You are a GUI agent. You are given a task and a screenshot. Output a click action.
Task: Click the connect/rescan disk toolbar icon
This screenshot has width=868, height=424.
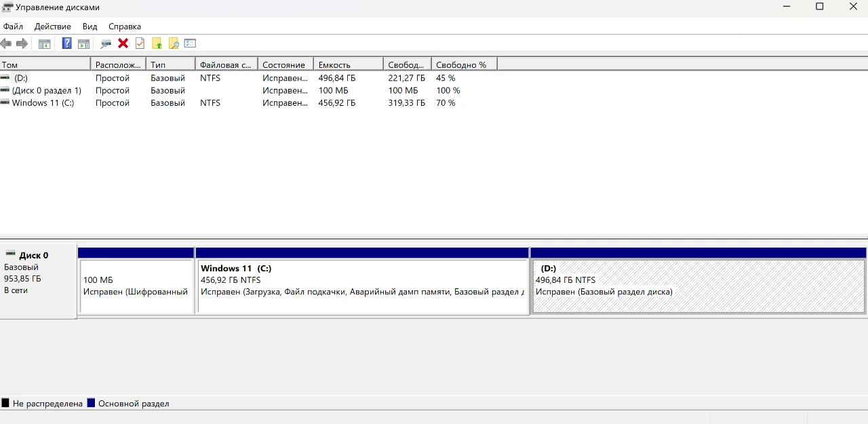[106, 43]
